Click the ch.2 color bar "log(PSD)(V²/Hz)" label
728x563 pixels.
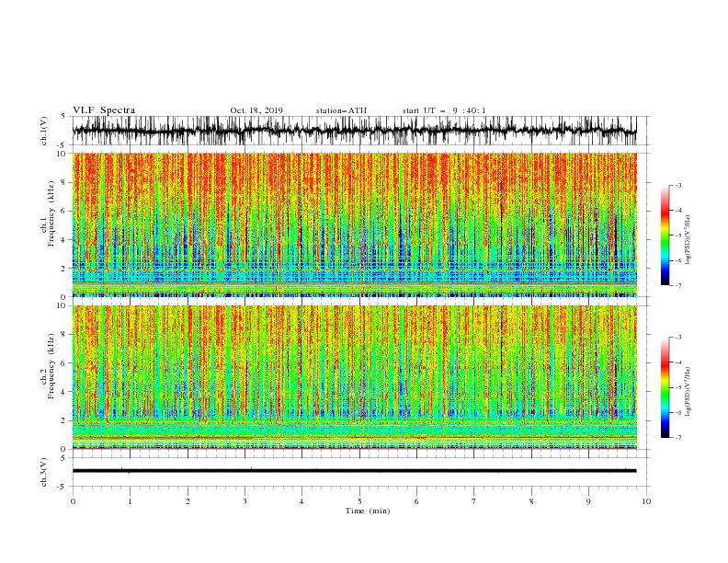[688, 391]
